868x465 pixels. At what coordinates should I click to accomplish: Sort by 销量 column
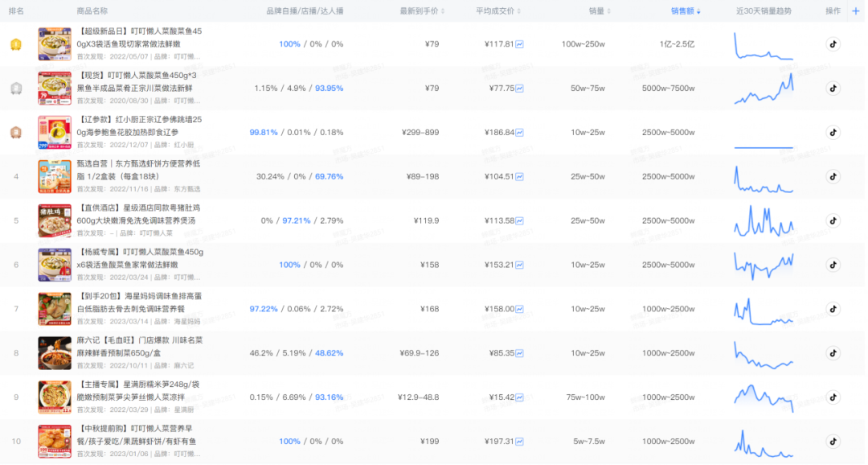[602, 11]
